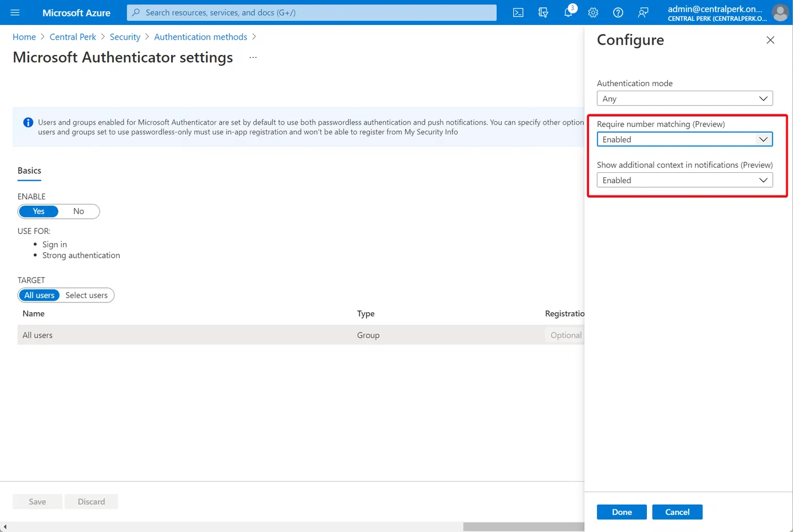Screen dimensions: 793x532
Task: Focus the search resources input field
Action: click(x=312, y=12)
